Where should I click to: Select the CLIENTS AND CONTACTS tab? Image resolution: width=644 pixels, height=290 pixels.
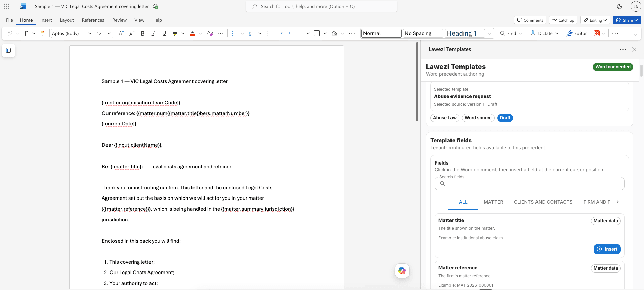(x=543, y=202)
